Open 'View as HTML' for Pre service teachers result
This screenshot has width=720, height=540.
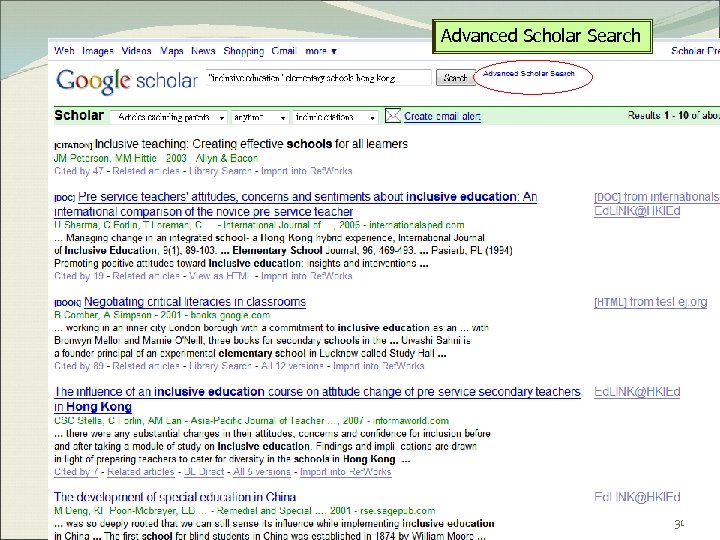[x=219, y=276]
